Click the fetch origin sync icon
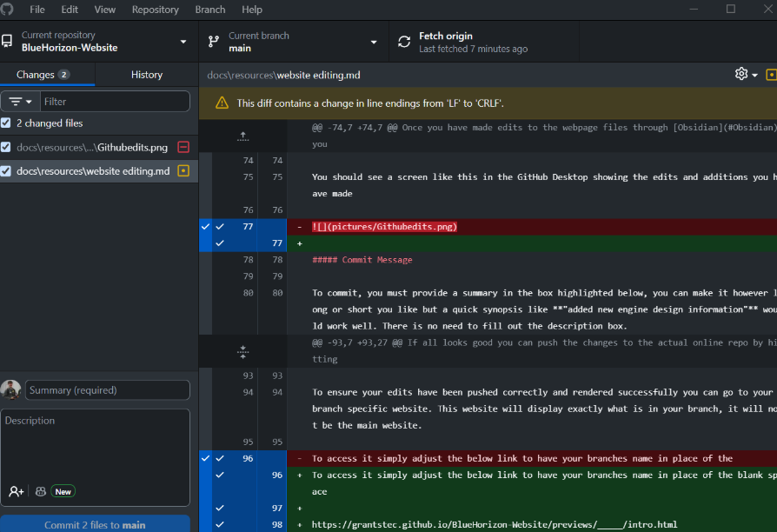 click(404, 42)
